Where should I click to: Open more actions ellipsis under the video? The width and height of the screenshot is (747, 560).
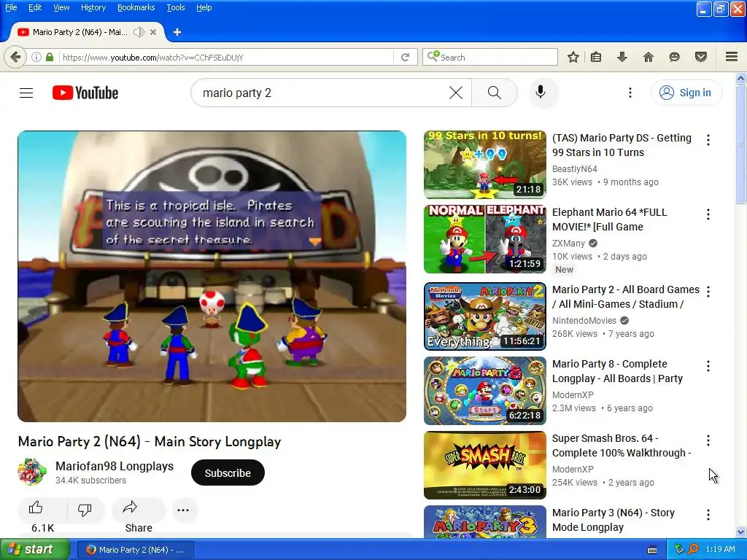(x=183, y=510)
